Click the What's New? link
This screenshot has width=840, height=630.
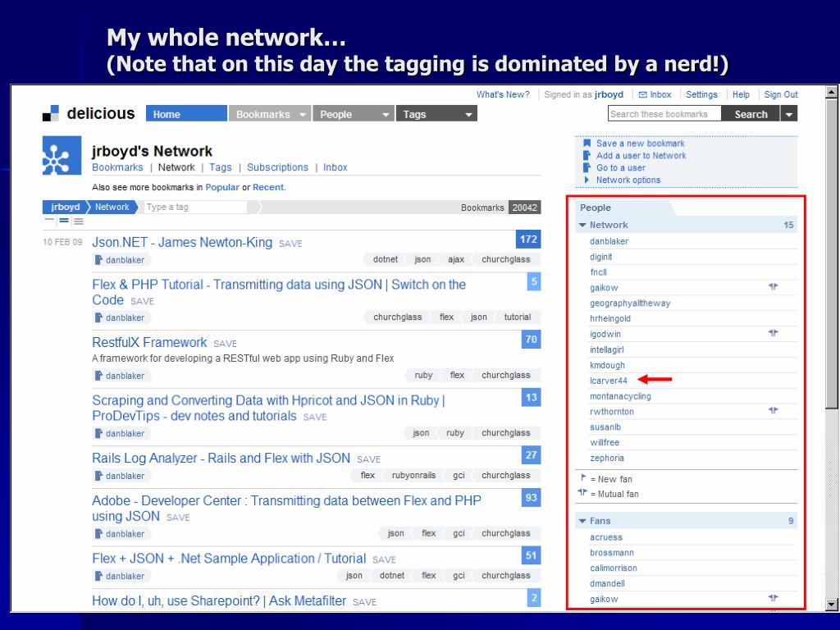click(503, 94)
